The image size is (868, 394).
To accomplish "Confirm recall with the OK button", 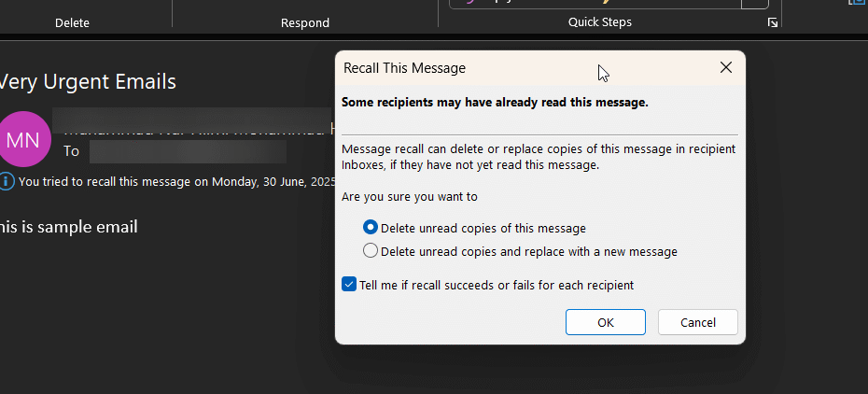I will [605, 322].
